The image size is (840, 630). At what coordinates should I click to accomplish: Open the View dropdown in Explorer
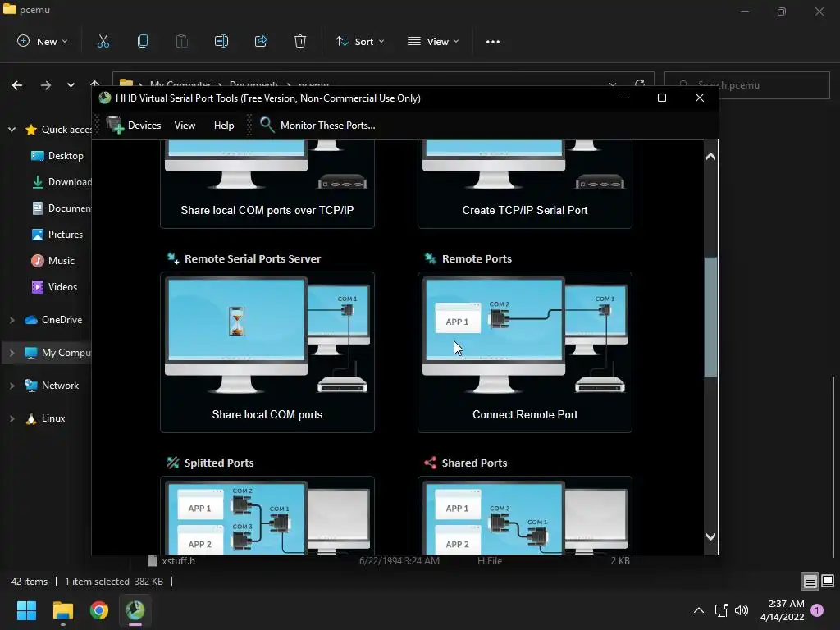coord(433,41)
